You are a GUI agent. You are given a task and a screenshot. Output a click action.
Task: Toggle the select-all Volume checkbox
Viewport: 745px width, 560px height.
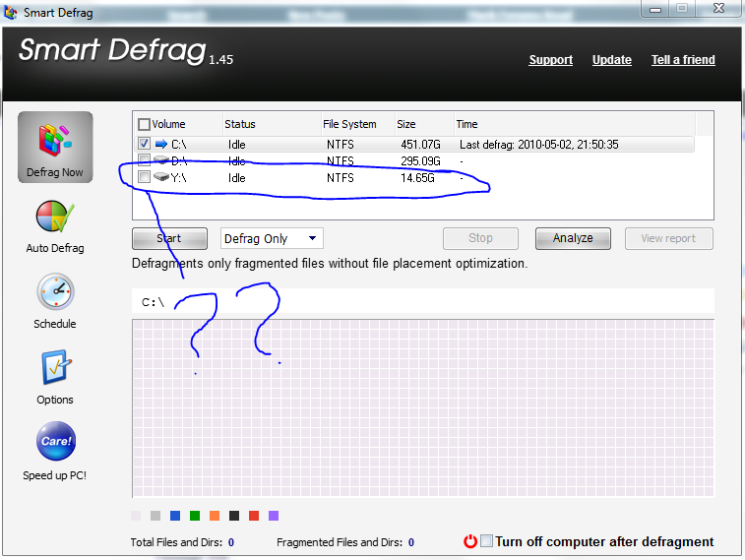(x=144, y=124)
